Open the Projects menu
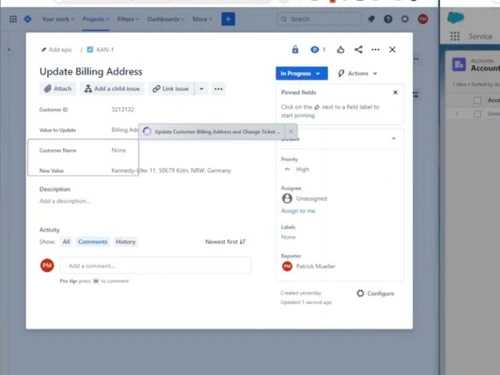Image resolution: width=500 pixels, height=375 pixels. 96,19
